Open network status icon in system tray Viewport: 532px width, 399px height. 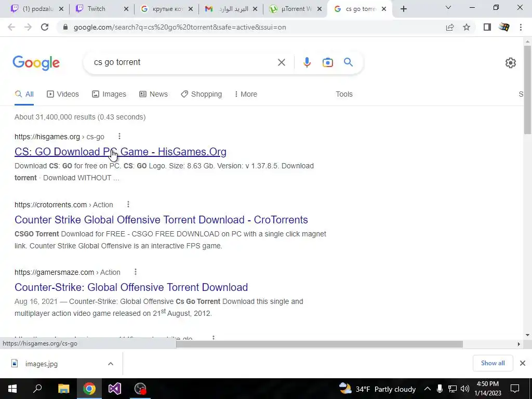tap(453, 389)
